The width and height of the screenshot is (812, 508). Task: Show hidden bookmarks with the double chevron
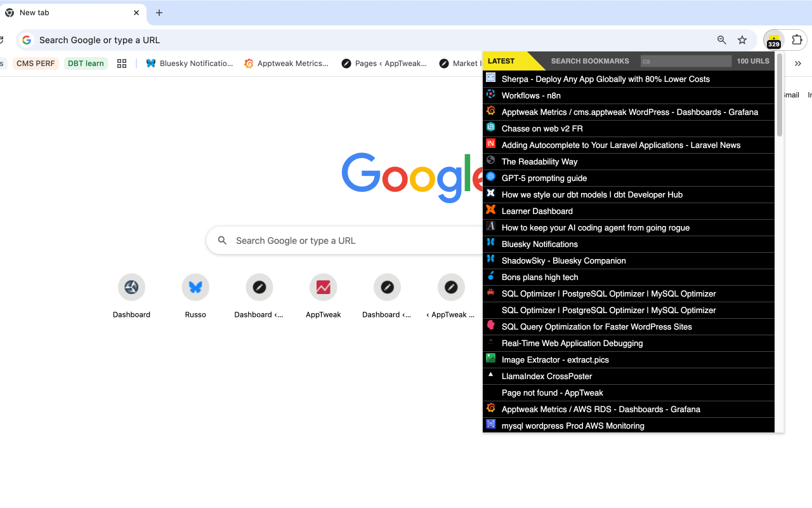[x=798, y=63]
